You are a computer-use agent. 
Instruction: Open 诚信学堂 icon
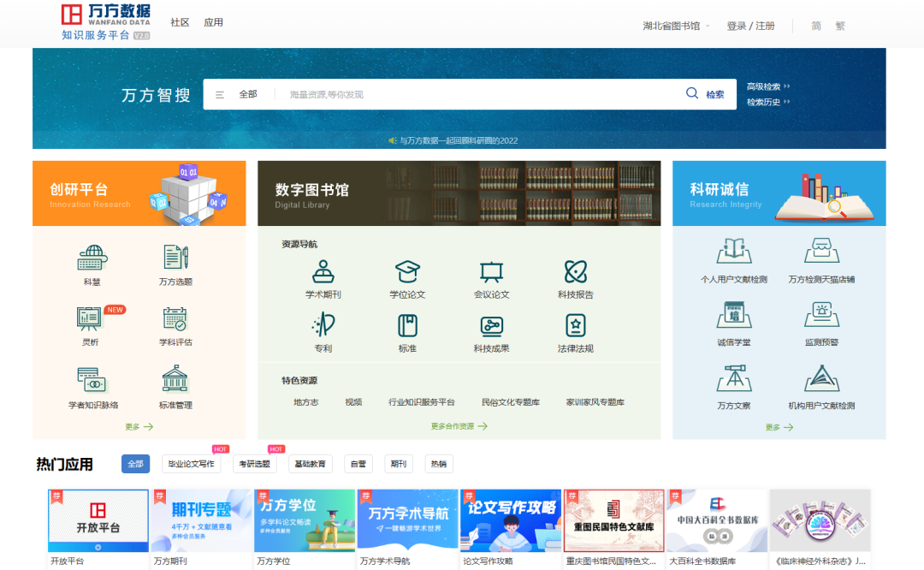(734, 315)
